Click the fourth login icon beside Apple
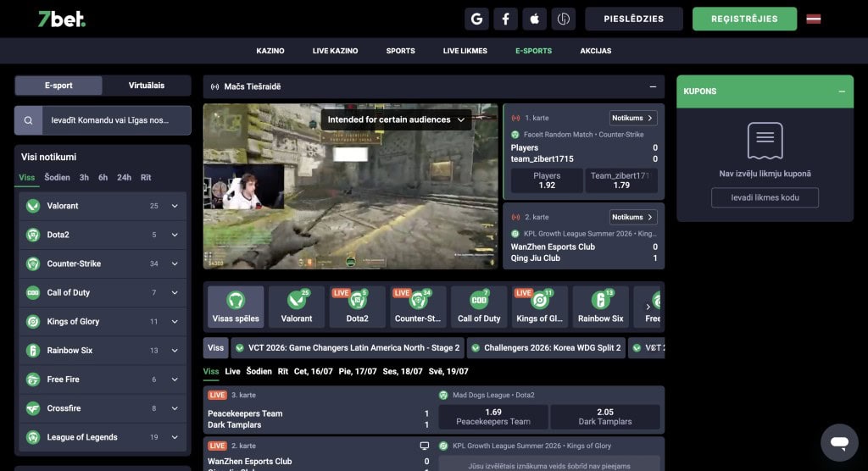The height and width of the screenshot is (471, 868). coord(563,19)
